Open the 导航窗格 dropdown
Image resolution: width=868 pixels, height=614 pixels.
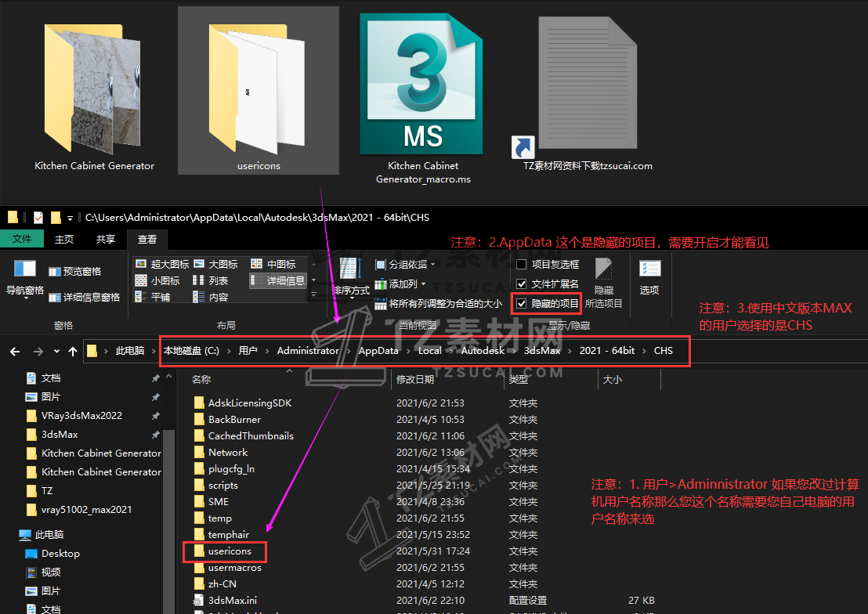click(x=25, y=279)
